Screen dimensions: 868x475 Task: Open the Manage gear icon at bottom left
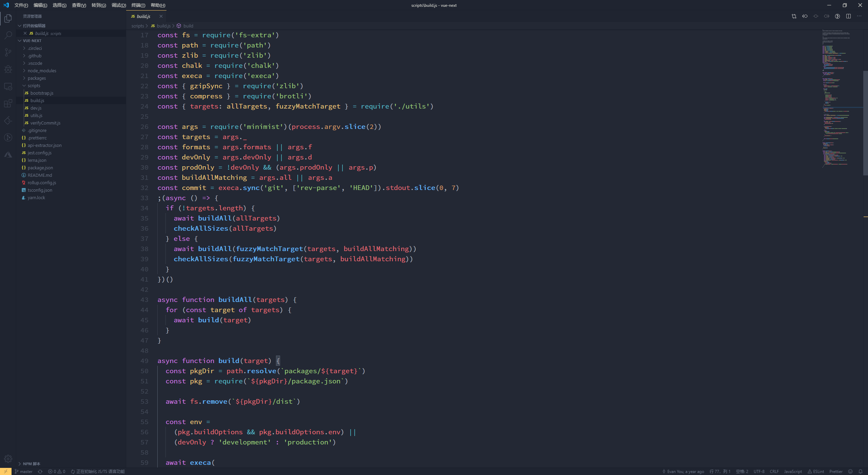coord(8,459)
